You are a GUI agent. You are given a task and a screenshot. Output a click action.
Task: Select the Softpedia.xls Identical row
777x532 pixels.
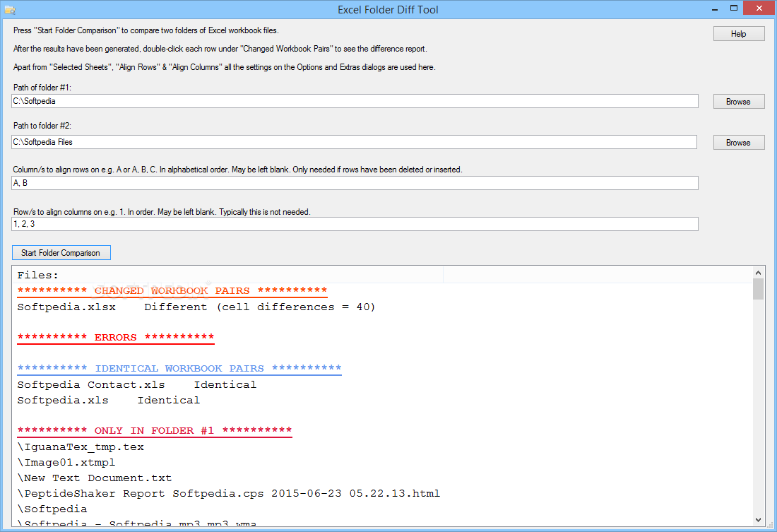point(109,400)
